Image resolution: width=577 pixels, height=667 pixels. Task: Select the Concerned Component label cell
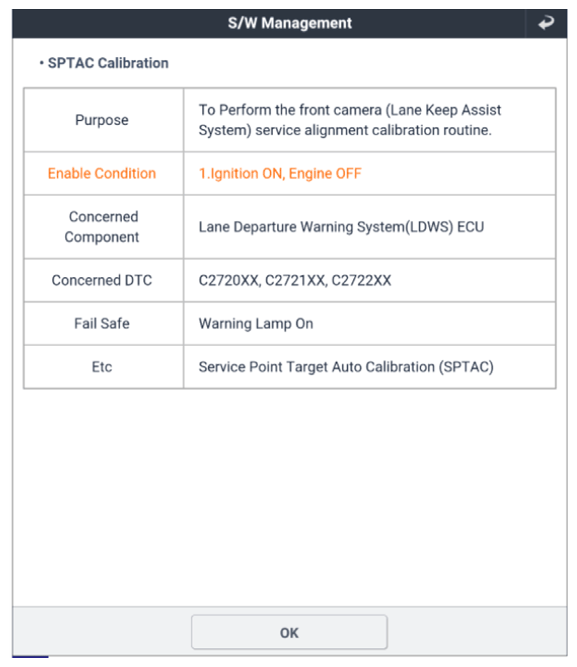103,227
